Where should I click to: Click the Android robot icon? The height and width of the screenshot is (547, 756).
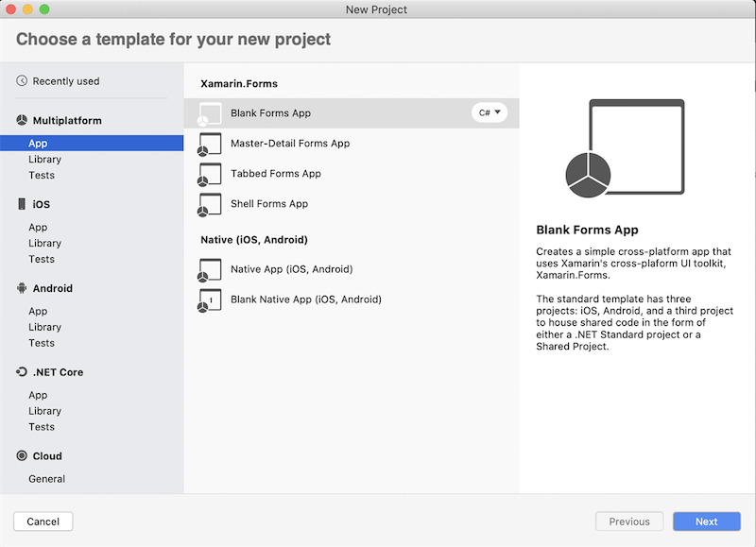point(22,288)
